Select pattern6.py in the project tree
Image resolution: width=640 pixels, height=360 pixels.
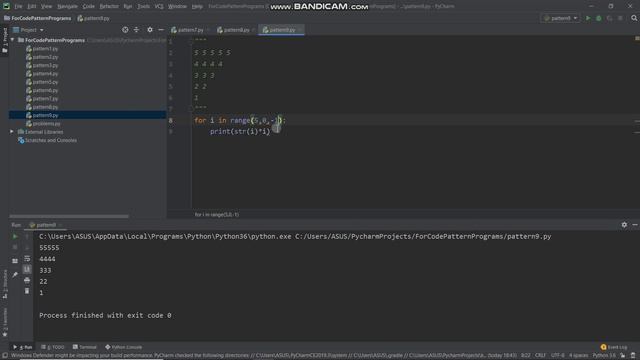tap(45, 90)
